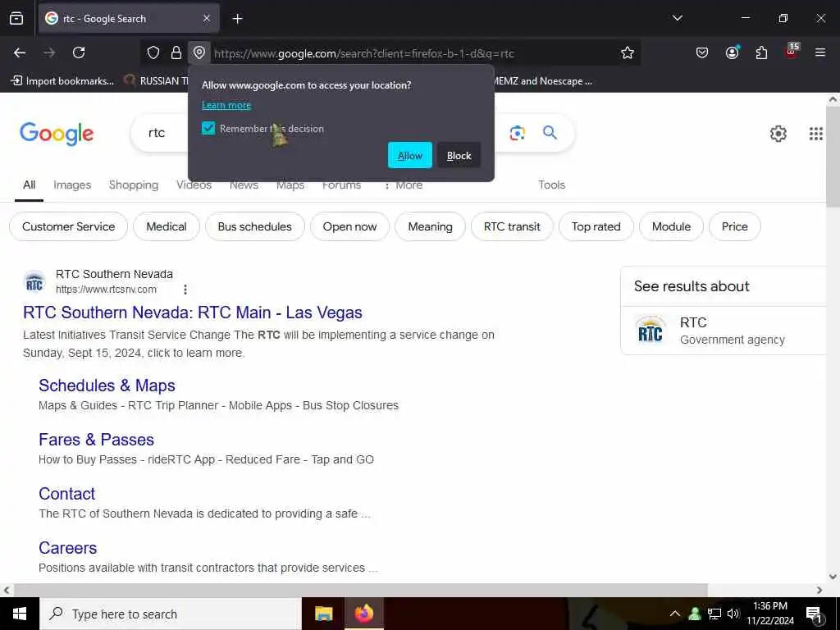Open a new tab with plus button

click(x=237, y=19)
